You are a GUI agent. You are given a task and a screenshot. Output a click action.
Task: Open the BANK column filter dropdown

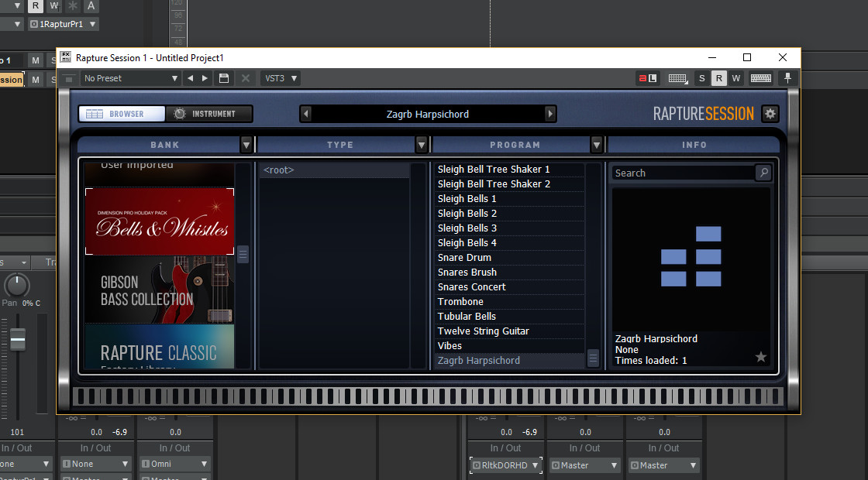246,144
